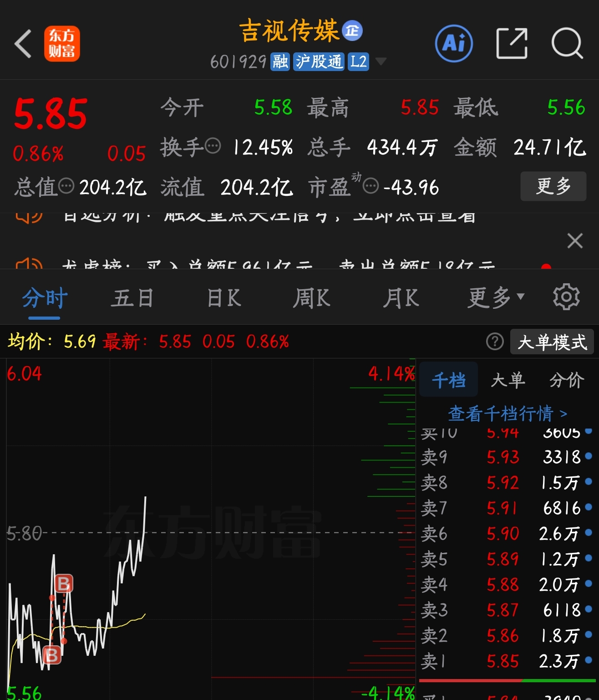Tap the 最新 5.85 latest price label
The image size is (599, 700).
coord(147,341)
